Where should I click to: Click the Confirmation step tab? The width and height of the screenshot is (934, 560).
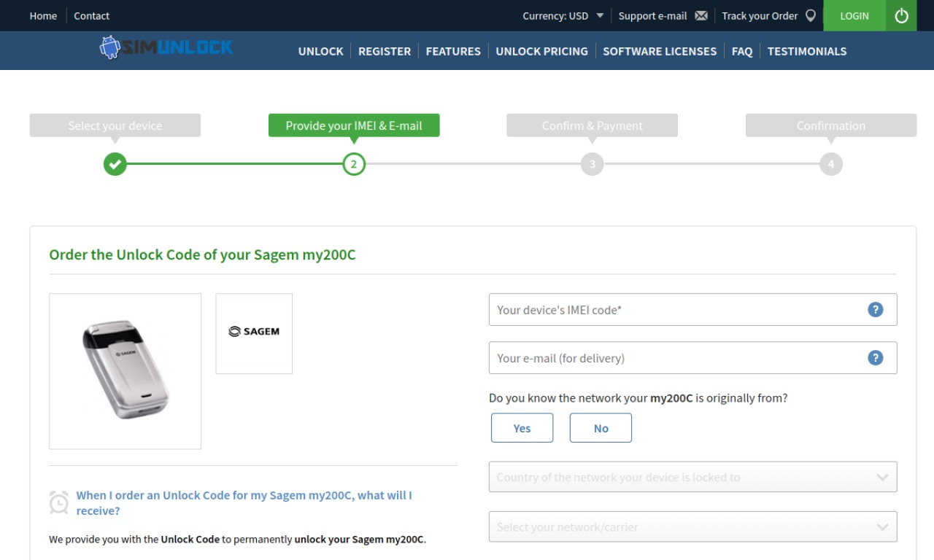[831, 125]
